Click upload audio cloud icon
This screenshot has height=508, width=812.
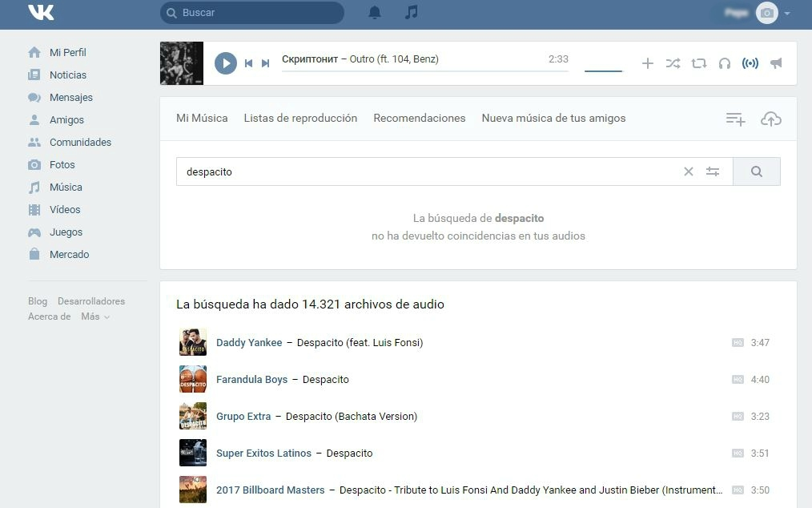pyautogui.click(x=771, y=119)
